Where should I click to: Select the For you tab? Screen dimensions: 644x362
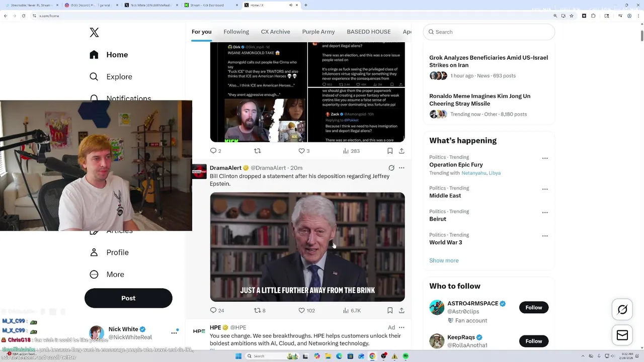click(x=201, y=32)
